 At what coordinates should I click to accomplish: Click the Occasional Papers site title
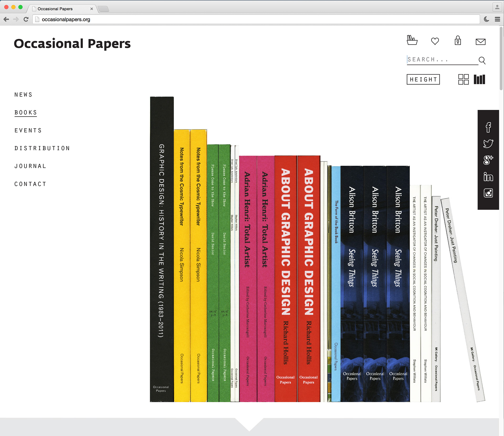point(72,44)
